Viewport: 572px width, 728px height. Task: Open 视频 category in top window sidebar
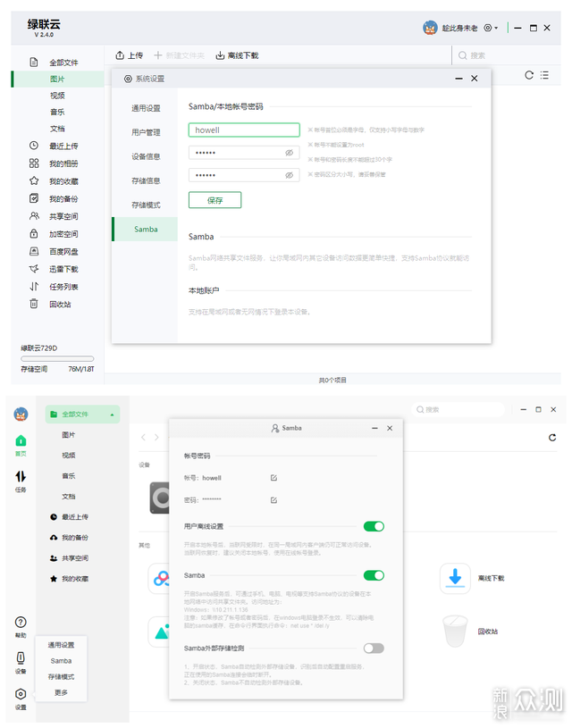click(x=57, y=96)
